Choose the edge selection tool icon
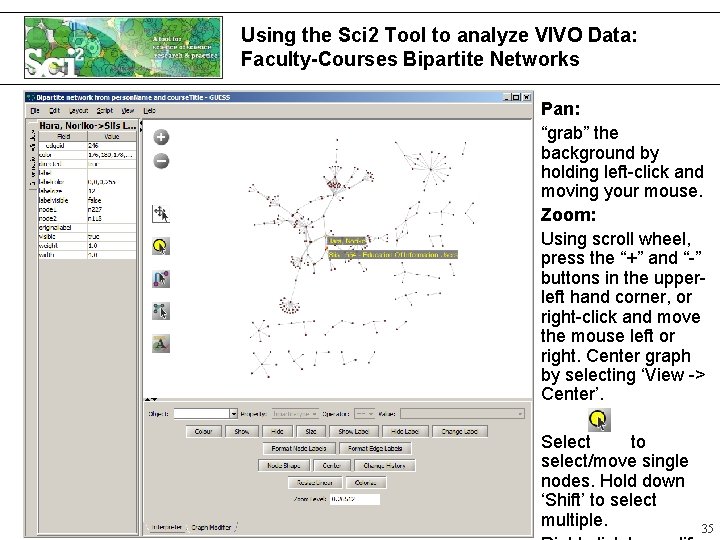Viewport: 720px width, 540px height. coord(161,279)
